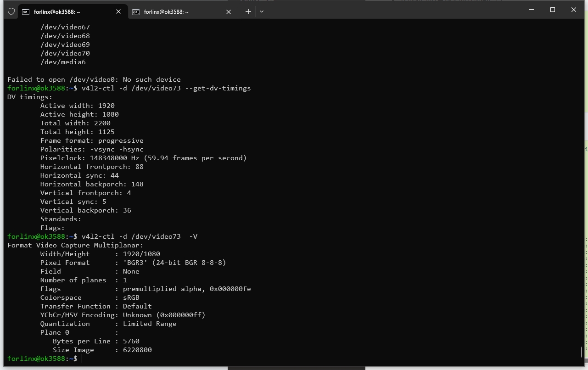Click the Size Image value 6220800
The image size is (588, 370).
pos(137,350)
